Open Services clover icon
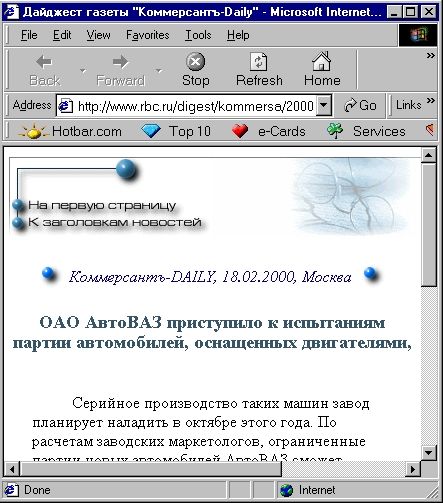Screen dimensions: 443x503 tap(335, 131)
